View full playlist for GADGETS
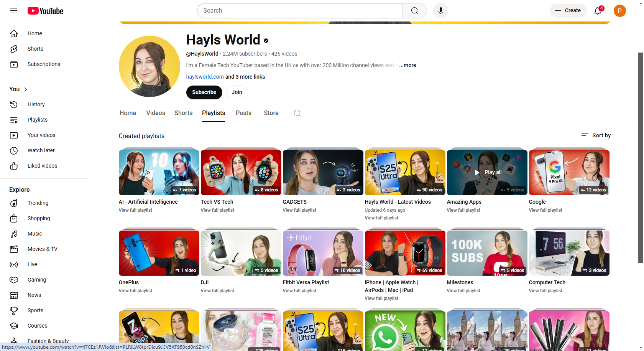The width and height of the screenshot is (644, 351). [x=299, y=210]
